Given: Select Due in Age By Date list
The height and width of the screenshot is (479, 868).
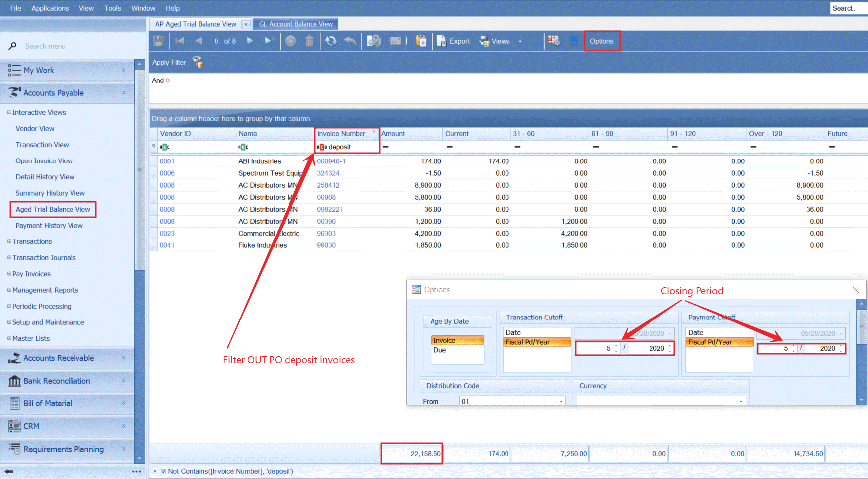Looking at the screenshot, I should click(x=440, y=350).
